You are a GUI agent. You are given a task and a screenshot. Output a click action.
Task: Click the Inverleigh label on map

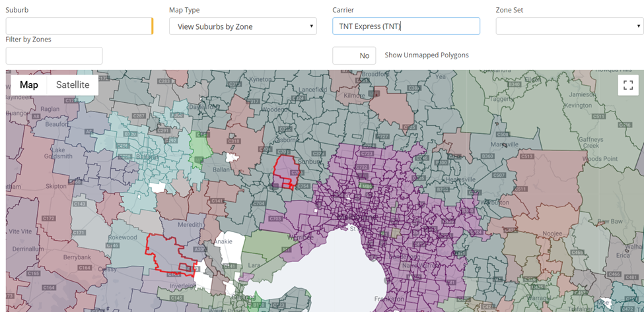click(x=182, y=286)
